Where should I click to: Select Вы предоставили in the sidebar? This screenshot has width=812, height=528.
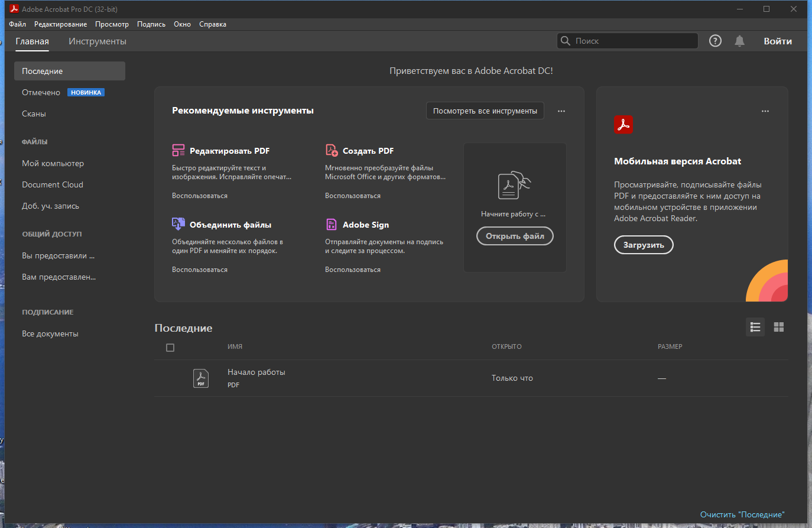[58, 255]
